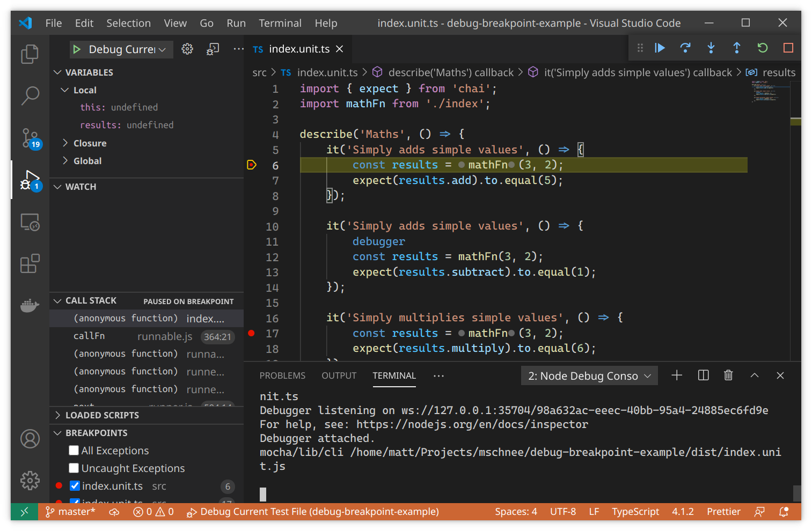Viewport: 812px width, 531px height.
Task: Open the Explorer view in activity bar
Action: pos(30,54)
